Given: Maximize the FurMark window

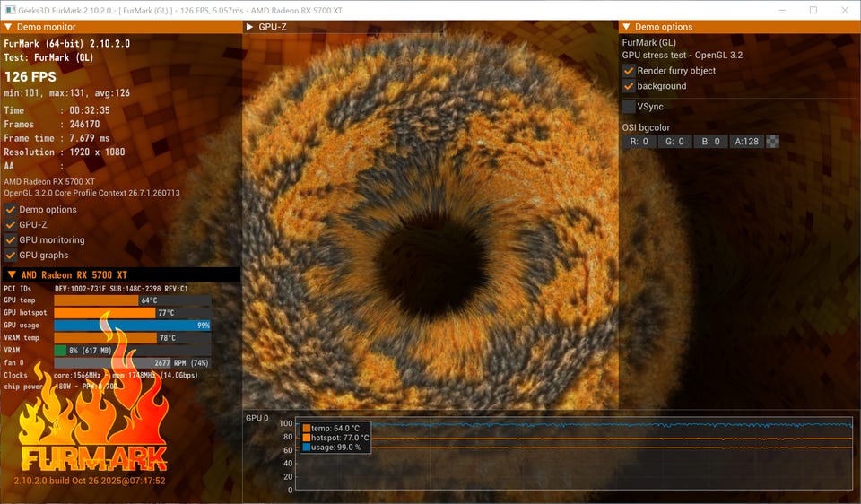Looking at the screenshot, I should click(813, 10).
